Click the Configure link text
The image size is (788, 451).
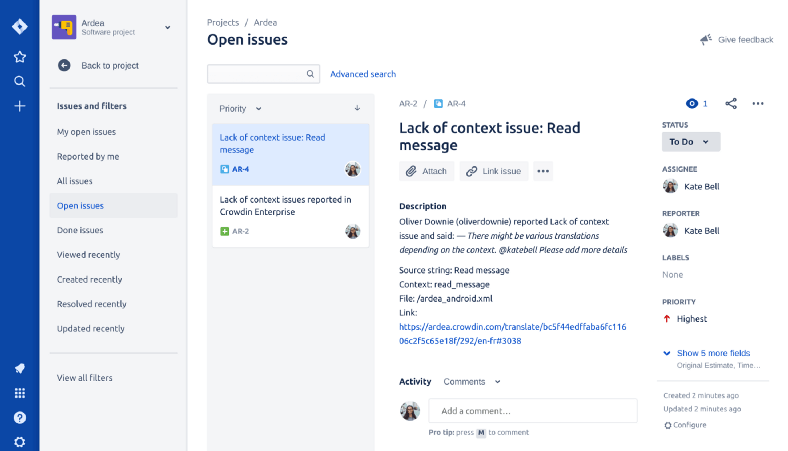coord(690,425)
